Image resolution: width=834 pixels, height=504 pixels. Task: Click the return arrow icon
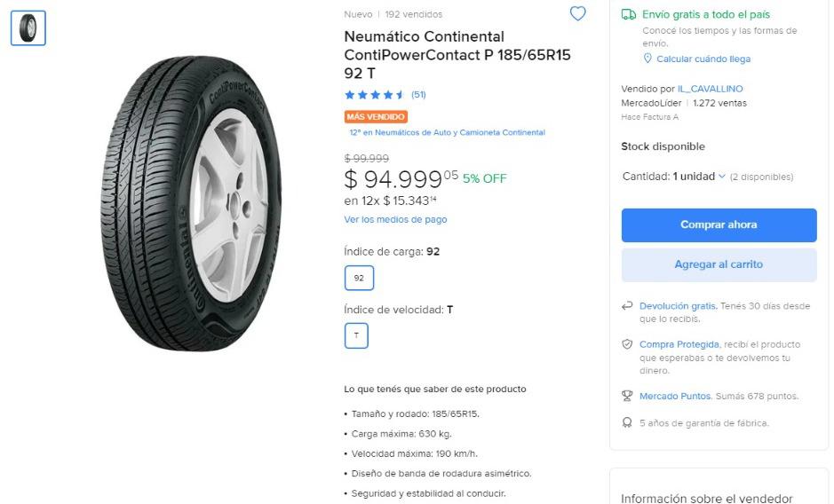click(628, 306)
